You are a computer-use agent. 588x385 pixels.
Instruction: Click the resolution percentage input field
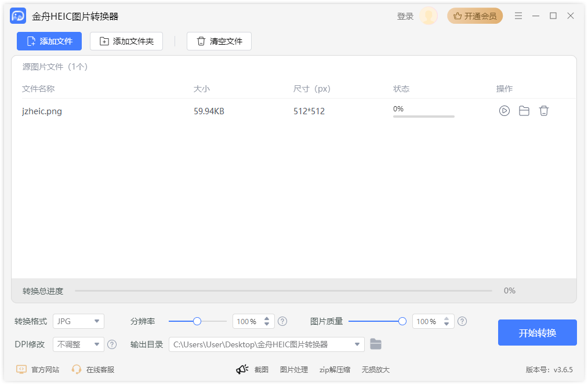(251, 321)
